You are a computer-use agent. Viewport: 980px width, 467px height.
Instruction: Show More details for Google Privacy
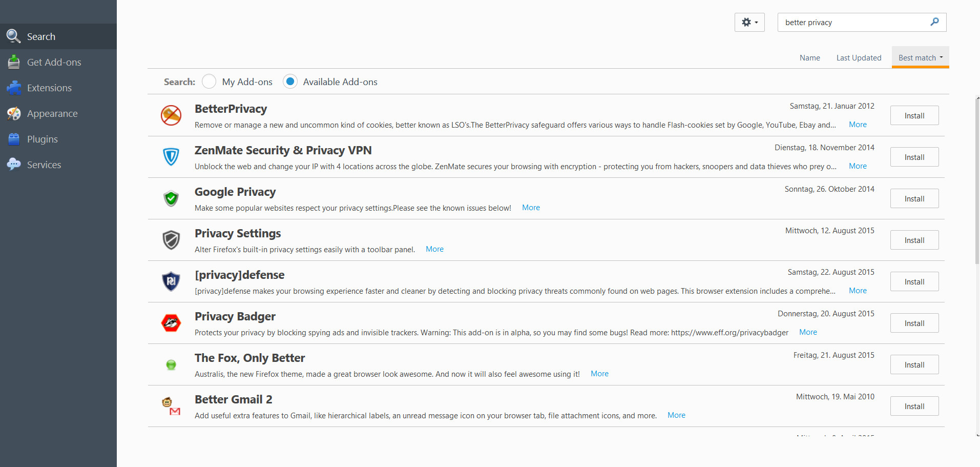(x=531, y=208)
